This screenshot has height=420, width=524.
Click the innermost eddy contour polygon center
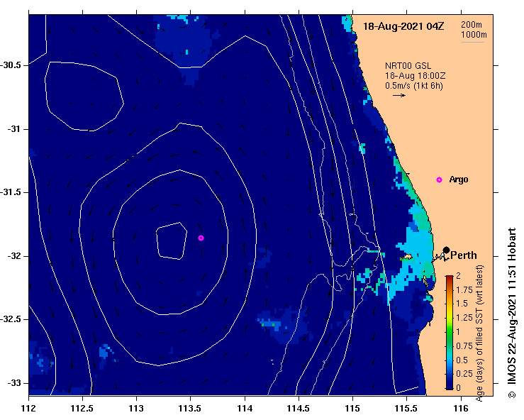pyautogui.click(x=171, y=241)
